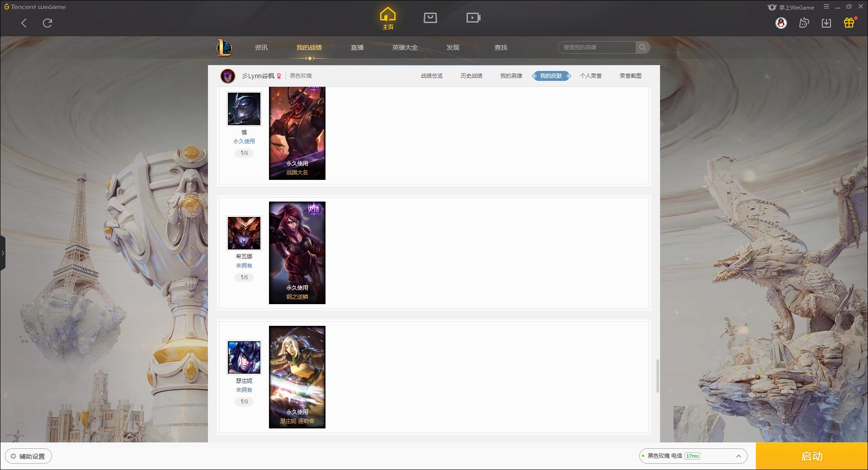The width and height of the screenshot is (868, 470).
Task: Click the search magnifier button
Action: click(x=642, y=47)
